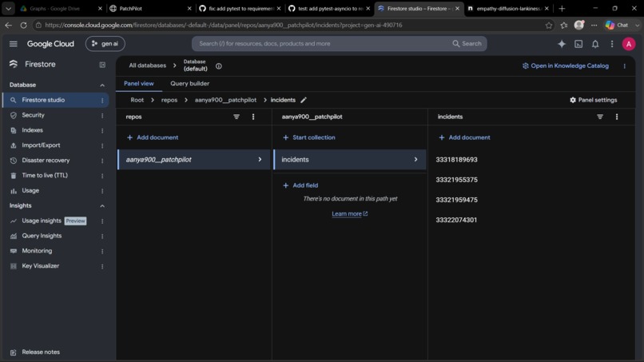The width and height of the screenshot is (644, 362).
Task: Open the browser tab list dropdown
Action: pos(8,8)
